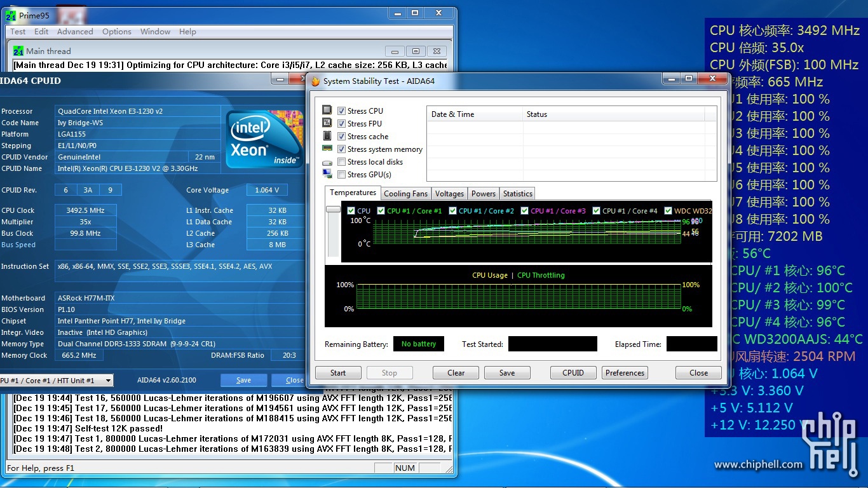Screen dimensions: 868x488
Task: Open the Advanced menu in Prime95
Action: tap(75, 31)
